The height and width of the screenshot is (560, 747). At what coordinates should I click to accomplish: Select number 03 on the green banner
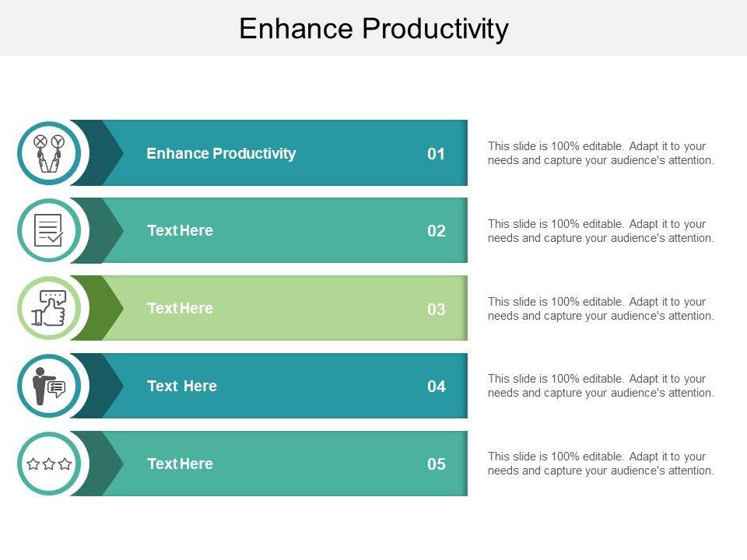(x=437, y=310)
